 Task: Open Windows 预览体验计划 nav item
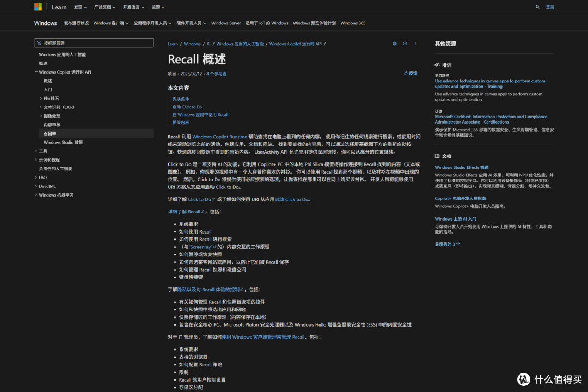314,23
